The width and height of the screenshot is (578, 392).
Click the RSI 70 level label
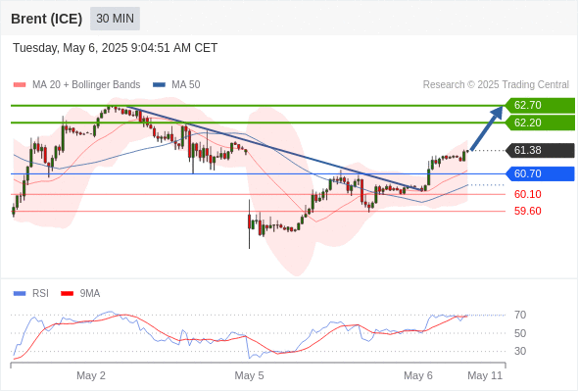pyautogui.click(x=520, y=316)
